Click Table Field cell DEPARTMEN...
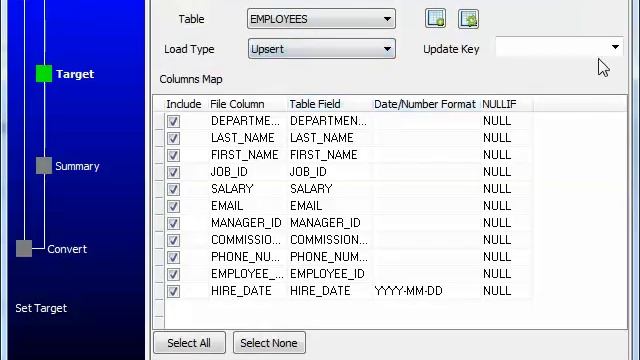The image size is (640, 360). tap(329, 121)
